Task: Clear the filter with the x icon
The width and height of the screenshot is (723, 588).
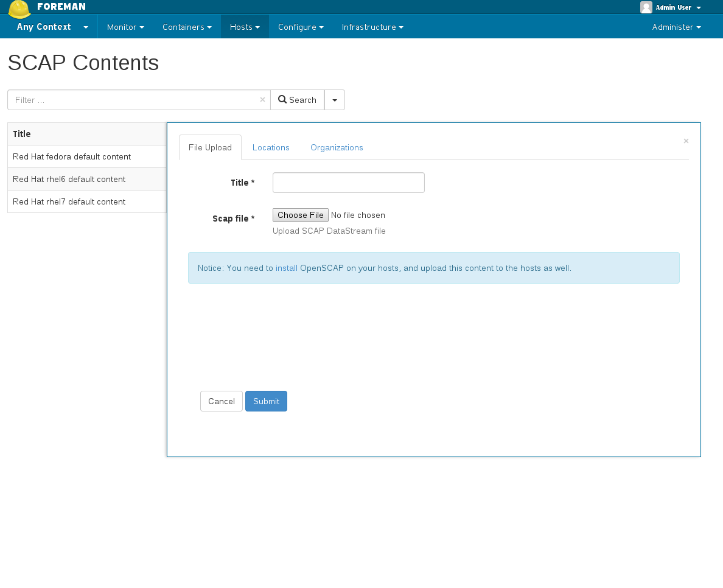Action: coord(262,100)
